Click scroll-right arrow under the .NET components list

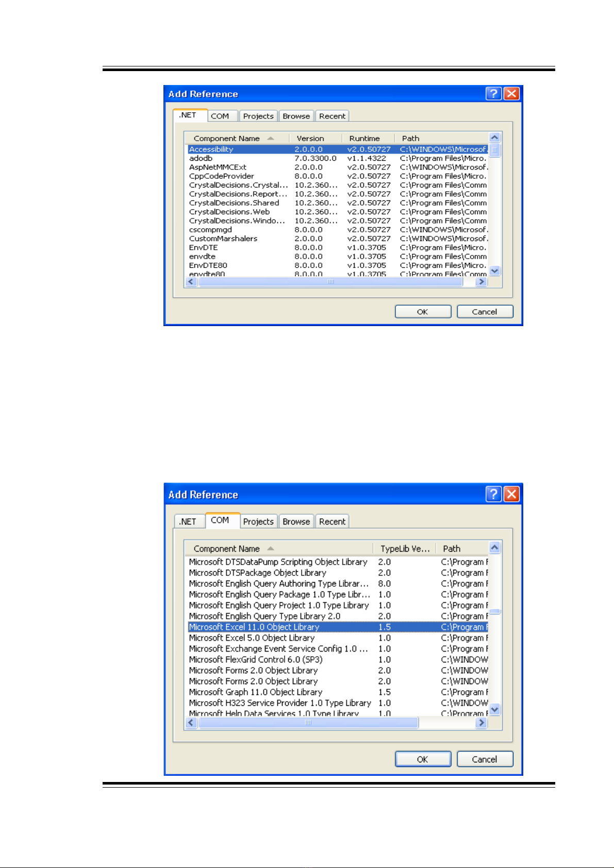point(481,282)
